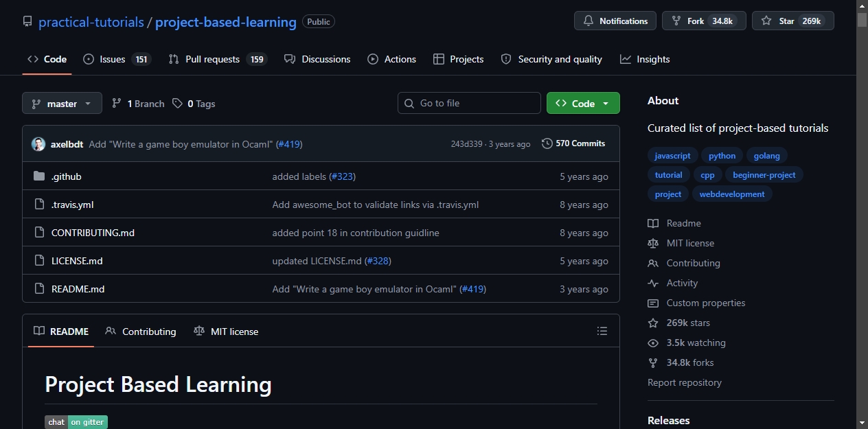Screen dimensions: 868x429
Task: Filter by golang topic tag
Action: (767, 156)
